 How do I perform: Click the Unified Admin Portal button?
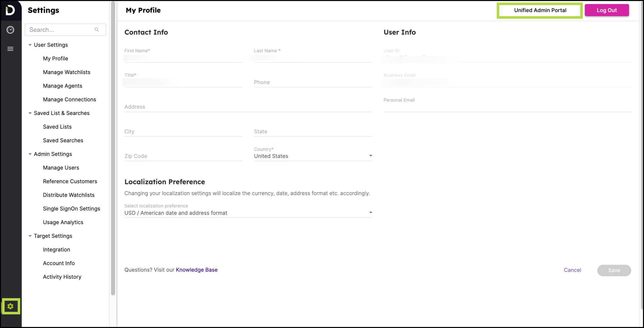(x=540, y=10)
